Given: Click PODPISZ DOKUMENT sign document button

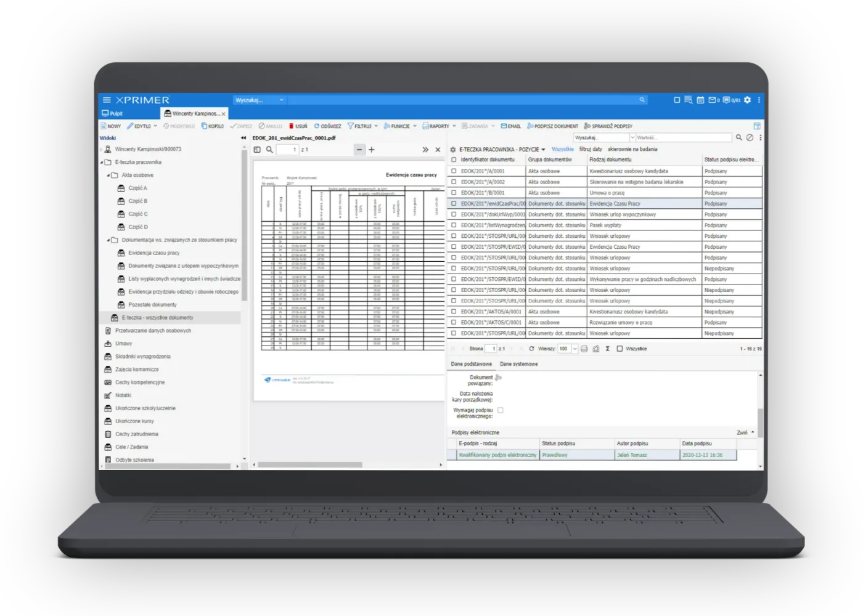Looking at the screenshot, I should tap(552, 126).
